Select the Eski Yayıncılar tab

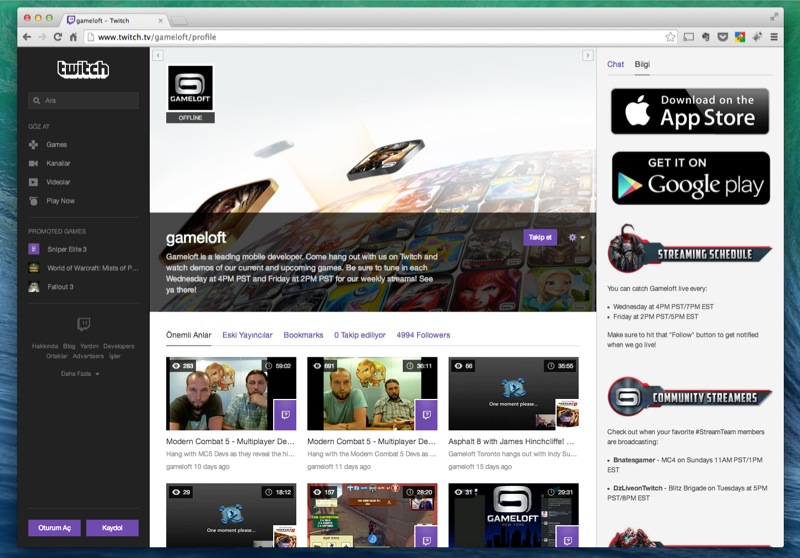pos(247,335)
